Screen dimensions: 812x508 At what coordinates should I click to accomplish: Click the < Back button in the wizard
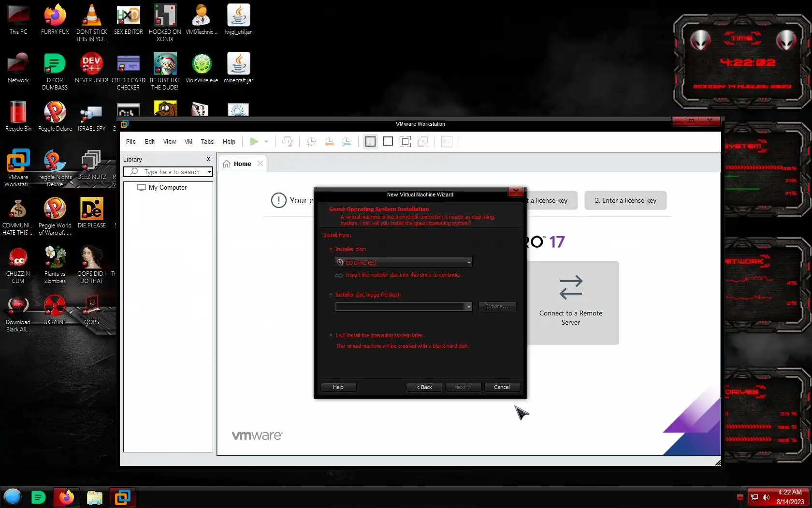tap(424, 387)
